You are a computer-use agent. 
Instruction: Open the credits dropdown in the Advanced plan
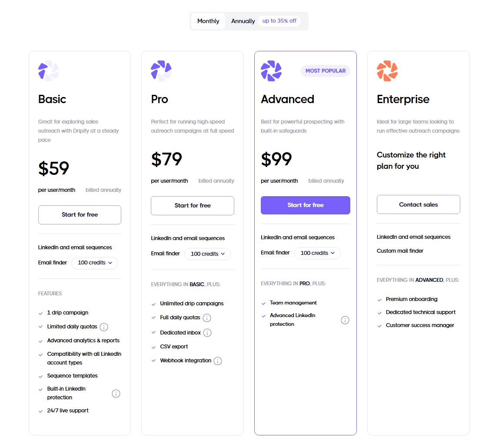click(317, 253)
